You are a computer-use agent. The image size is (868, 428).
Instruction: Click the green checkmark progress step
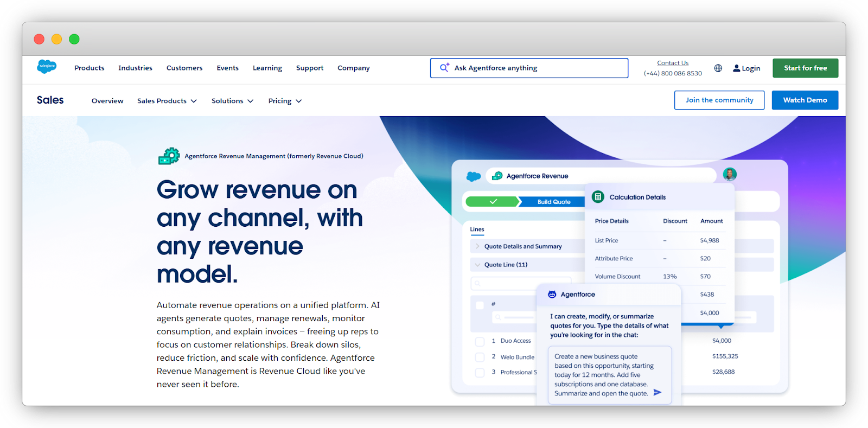[x=493, y=202]
